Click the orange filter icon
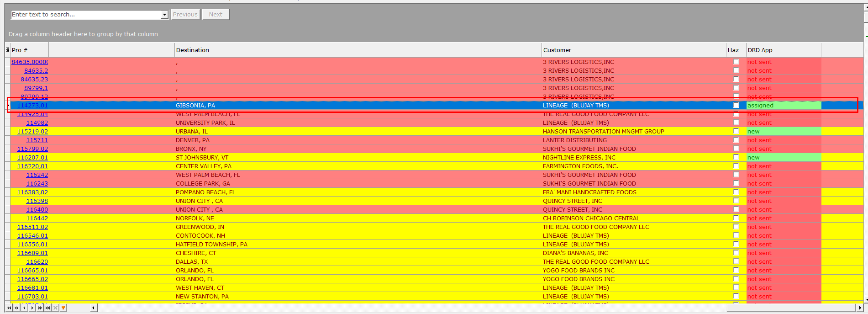 63,308
